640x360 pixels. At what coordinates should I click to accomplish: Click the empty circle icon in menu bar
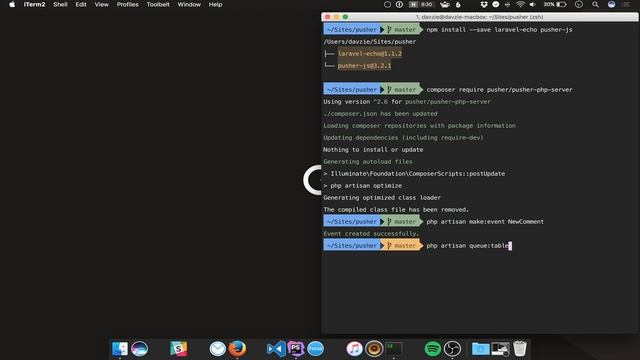click(387, 4)
